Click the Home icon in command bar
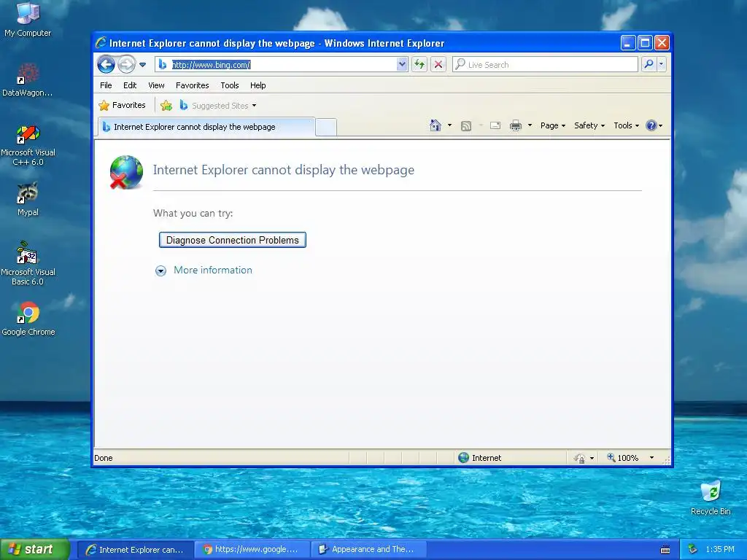This screenshot has height=560, width=747. 436,125
